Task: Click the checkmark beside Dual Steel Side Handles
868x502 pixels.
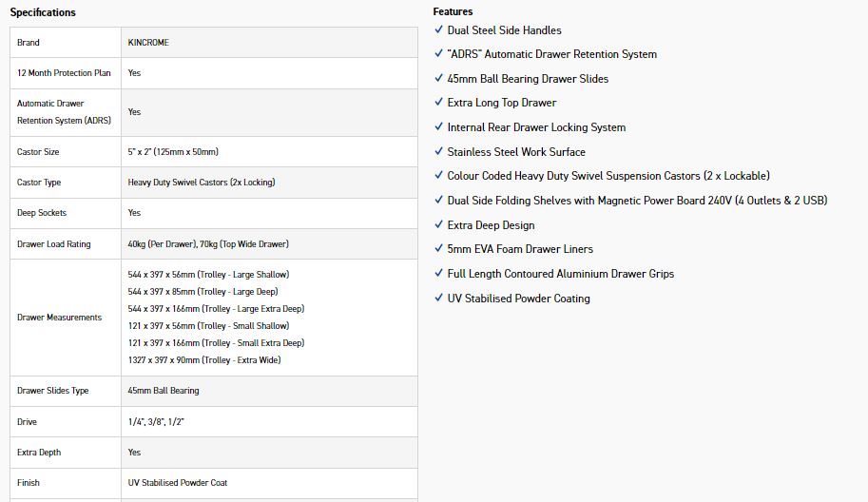Action: (x=438, y=30)
